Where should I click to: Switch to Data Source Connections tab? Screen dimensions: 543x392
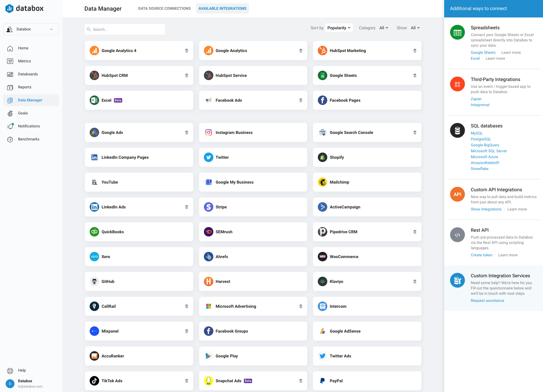[x=164, y=9]
